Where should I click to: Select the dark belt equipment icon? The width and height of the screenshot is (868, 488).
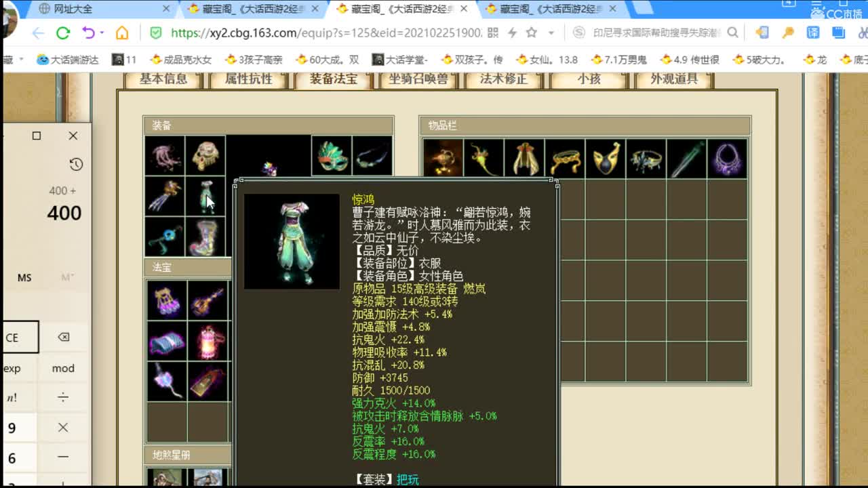point(372,156)
